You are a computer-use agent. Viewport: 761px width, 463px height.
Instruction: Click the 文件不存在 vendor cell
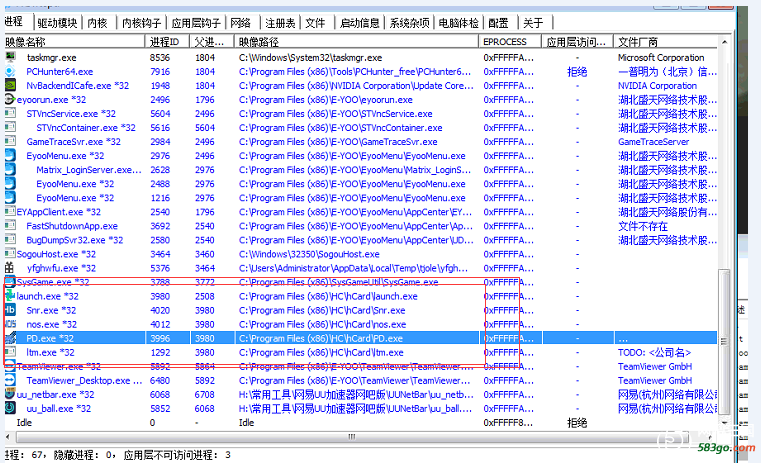[x=643, y=226]
